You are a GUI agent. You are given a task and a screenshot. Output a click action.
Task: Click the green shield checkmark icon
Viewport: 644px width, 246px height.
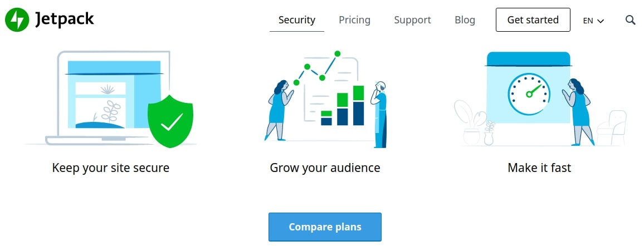point(170,121)
